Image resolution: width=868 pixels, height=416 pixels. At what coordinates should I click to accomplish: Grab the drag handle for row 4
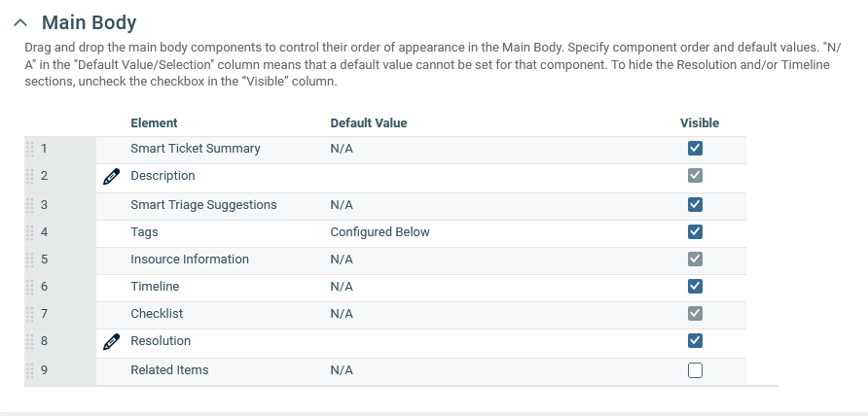point(29,232)
